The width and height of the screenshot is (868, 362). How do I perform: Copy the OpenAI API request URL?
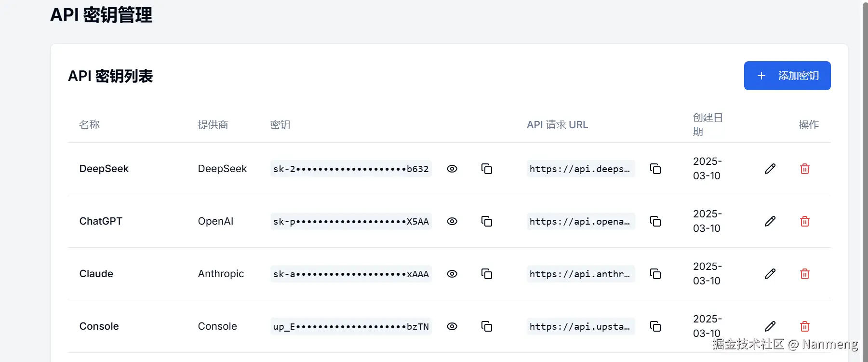click(656, 221)
